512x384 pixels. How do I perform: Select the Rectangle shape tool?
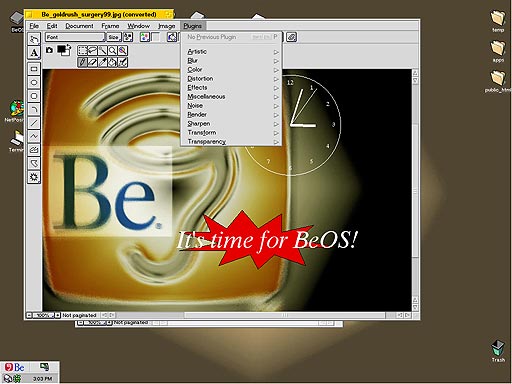point(34,69)
